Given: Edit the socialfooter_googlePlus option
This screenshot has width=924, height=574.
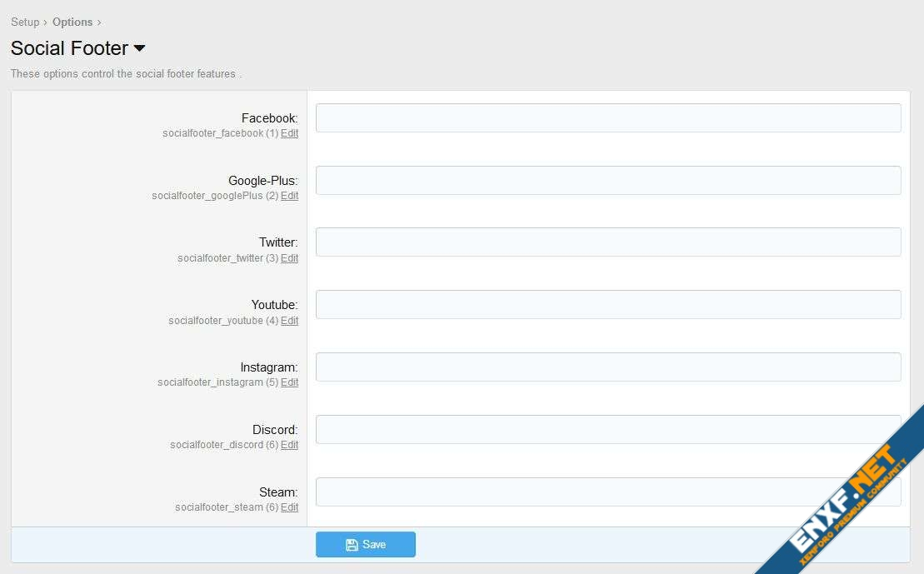Looking at the screenshot, I should [289, 196].
